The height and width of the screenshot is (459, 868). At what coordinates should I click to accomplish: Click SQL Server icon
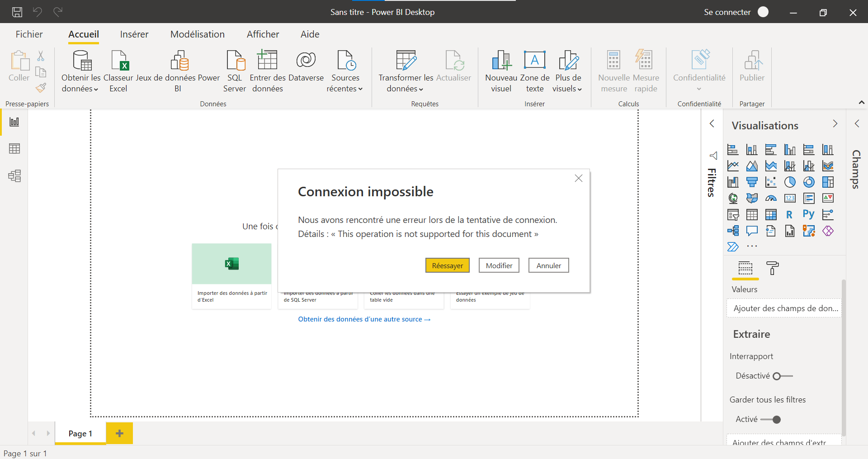(235, 60)
